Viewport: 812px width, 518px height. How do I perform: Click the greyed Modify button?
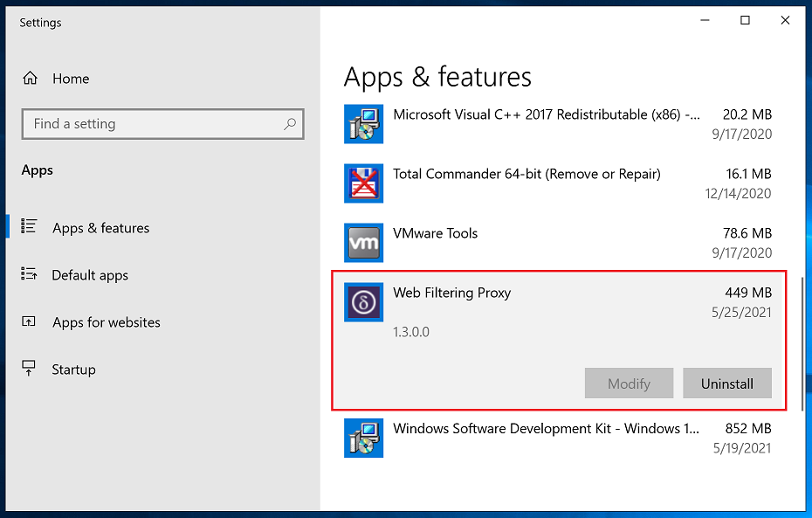tap(629, 383)
